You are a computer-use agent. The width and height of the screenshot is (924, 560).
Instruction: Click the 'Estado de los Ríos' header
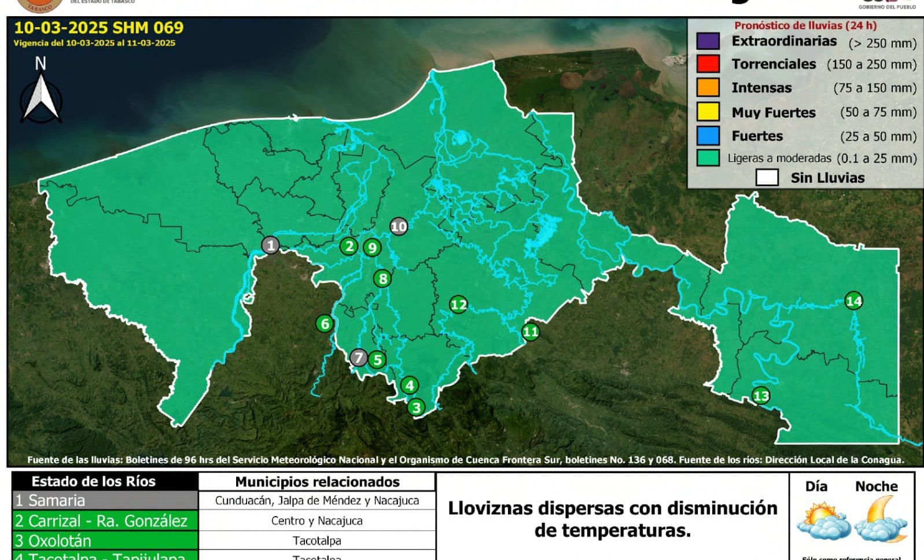click(x=105, y=481)
